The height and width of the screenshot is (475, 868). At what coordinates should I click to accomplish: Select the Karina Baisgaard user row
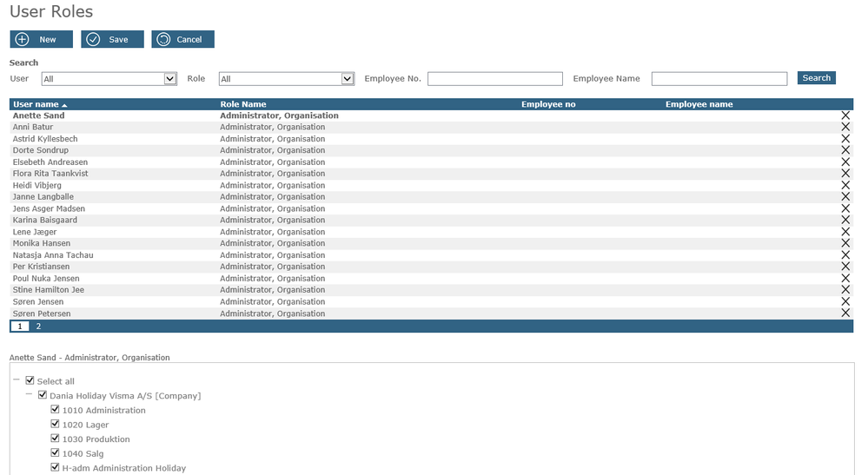click(x=431, y=220)
